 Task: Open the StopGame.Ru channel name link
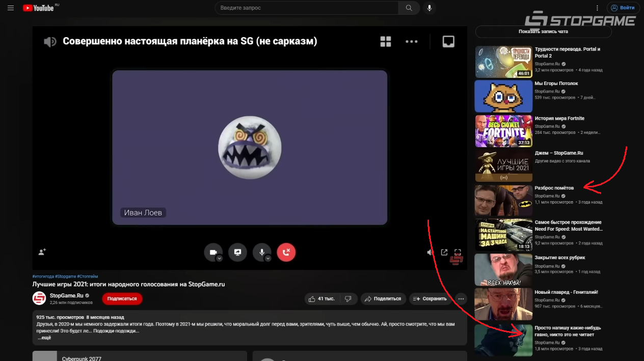pos(67,295)
